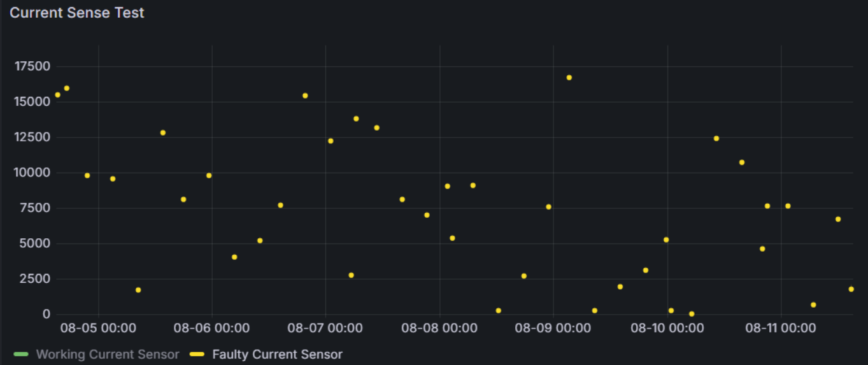The width and height of the screenshot is (868, 365).
Task: Click the 0 label on the y-axis
Action: 46,314
